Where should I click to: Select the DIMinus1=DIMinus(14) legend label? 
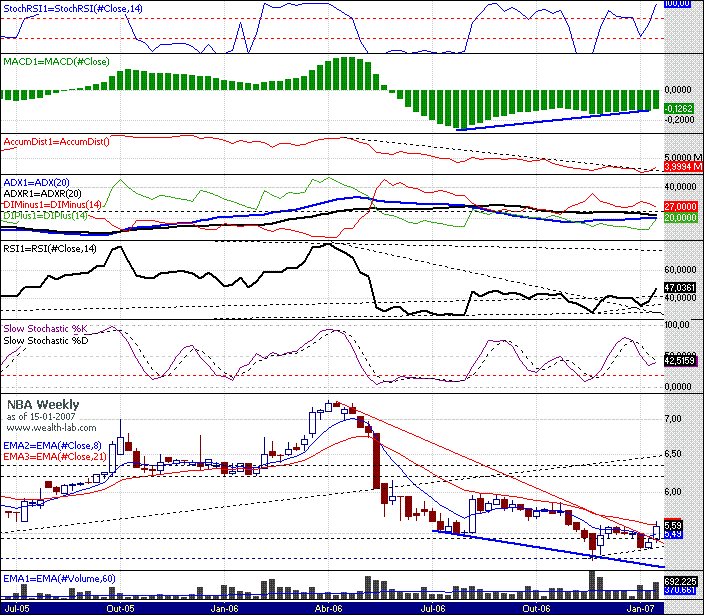(x=53, y=204)
